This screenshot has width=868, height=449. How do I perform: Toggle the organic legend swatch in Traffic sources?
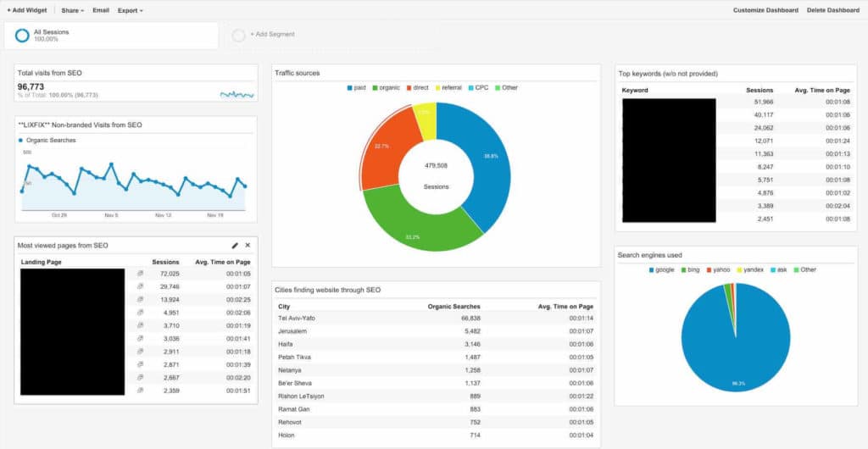pyautogui.click(x=375, y=88)
